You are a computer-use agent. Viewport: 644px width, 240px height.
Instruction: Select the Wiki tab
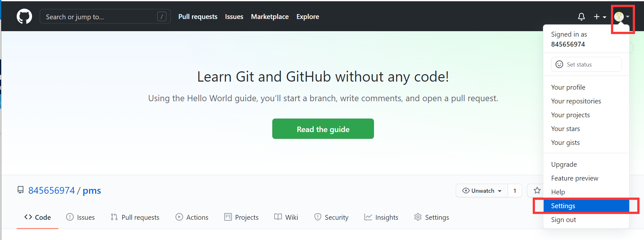[286, 217]
